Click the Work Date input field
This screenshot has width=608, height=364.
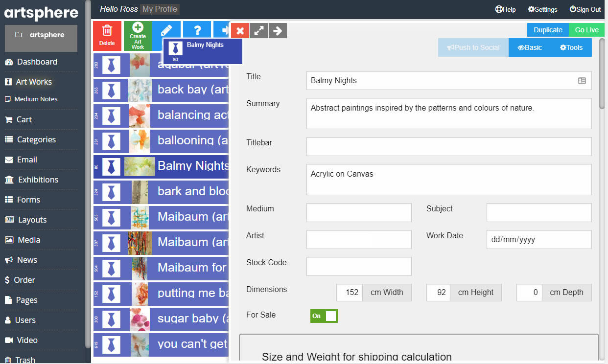point(538,240)
